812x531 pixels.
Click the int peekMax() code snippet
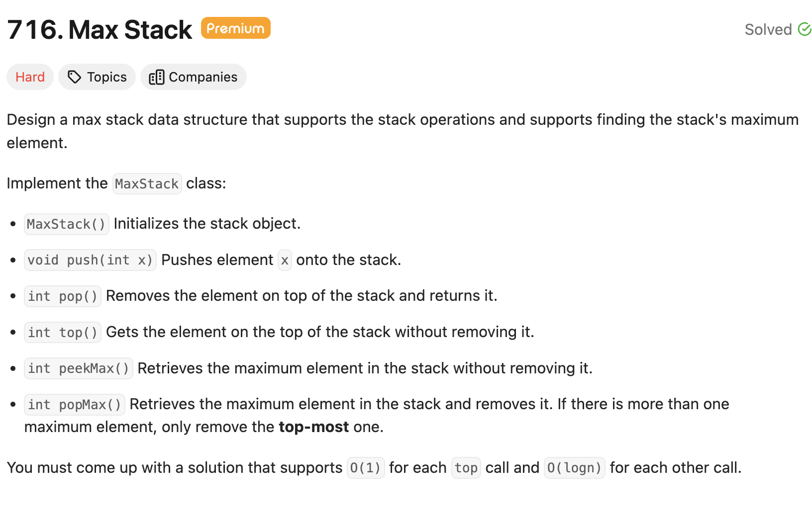[79, 368]
